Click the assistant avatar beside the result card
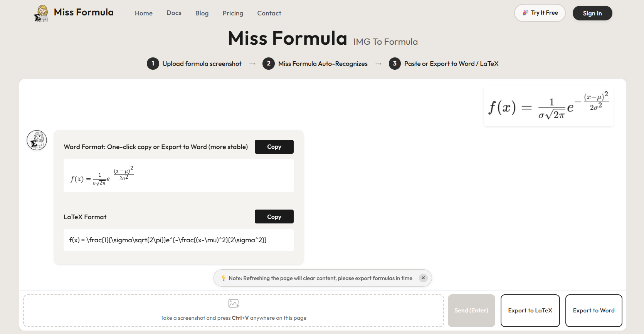Image resolution: width=644 pixels, height=334 pixels. click(x=37, y=140)
